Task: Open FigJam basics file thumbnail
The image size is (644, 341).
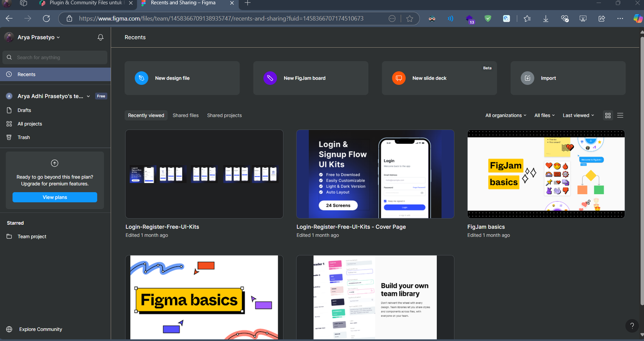Action: click(x=546, y=174)
